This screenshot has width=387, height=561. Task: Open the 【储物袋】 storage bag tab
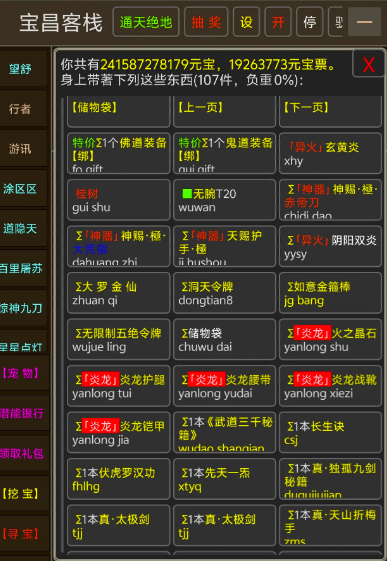(118, 111)
